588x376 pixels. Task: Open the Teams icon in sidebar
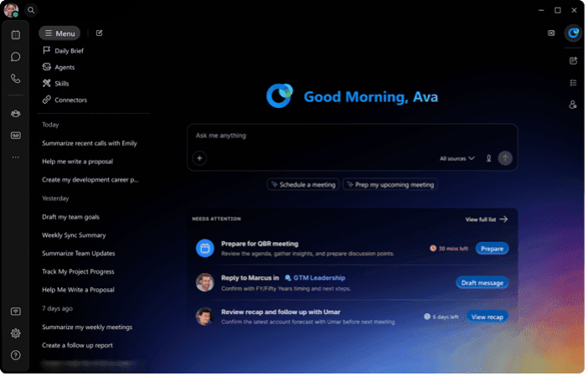tap(15, 114)
